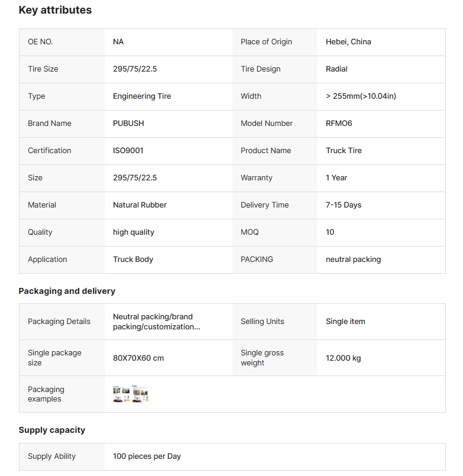Screen dimensions: 463x476
Task: Click the RFMO6 model number value
Action: [339, 124]
